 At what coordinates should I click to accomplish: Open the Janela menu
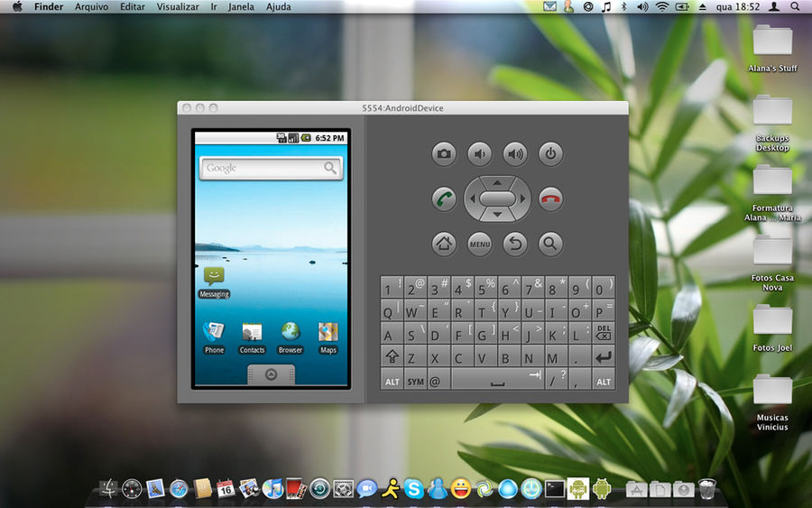click(241, 6)
